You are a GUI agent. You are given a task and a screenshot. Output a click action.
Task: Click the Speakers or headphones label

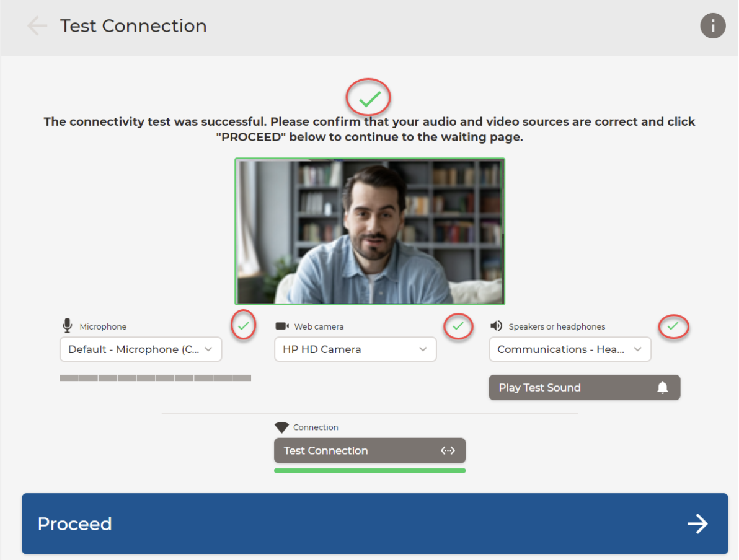[x=557, y=326]
